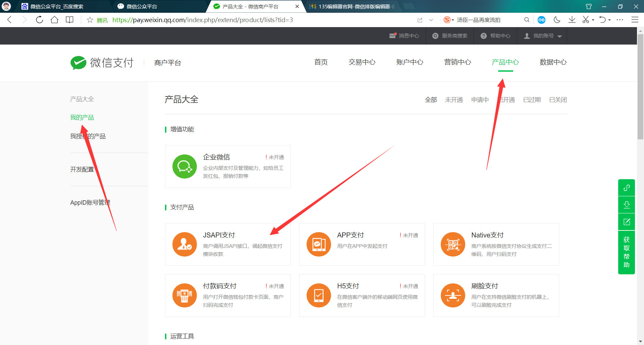644x345 pixels.
Task: Filter products by 全部
Action: [x=431, y=100]
